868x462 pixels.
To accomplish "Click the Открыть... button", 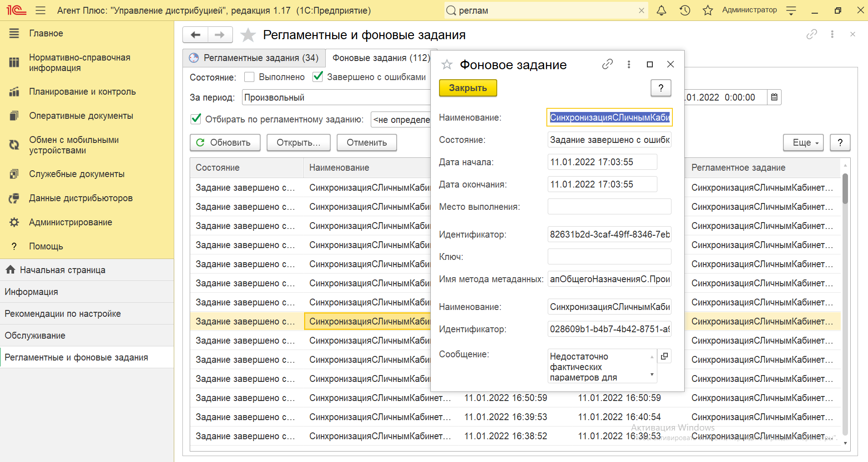I will 298,142.
